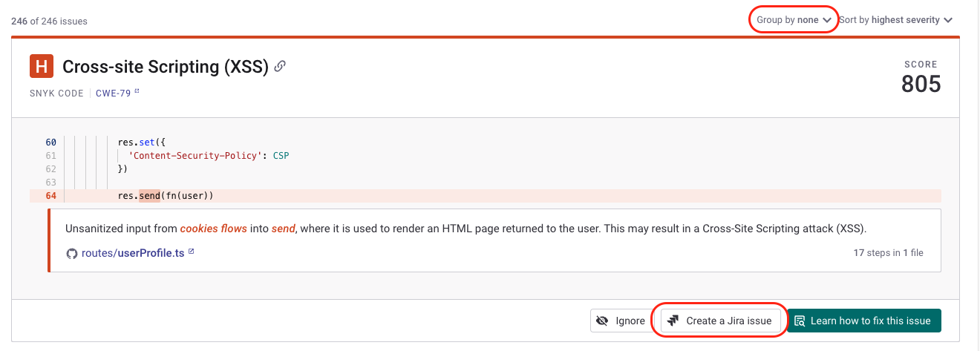Click the external-link icon after userProfile.ts
The width and height of the screenshot is (980, 351).
pos(191,252)
